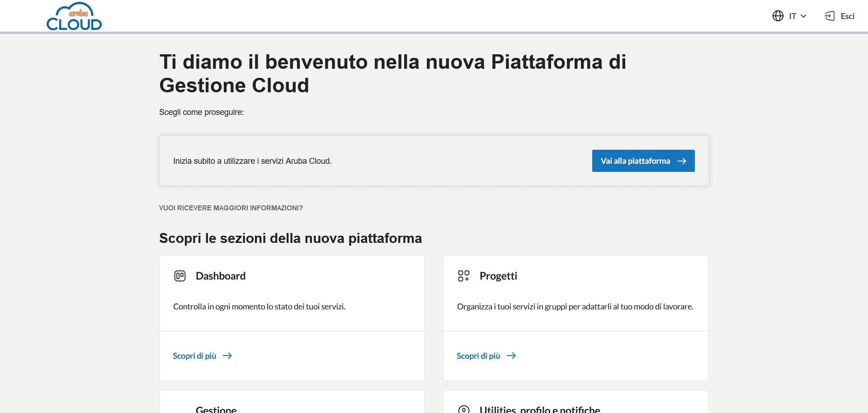Select the Utilities, profilo e notifiche heading
This screenshot has width=868, height=413.
(540, 409)
